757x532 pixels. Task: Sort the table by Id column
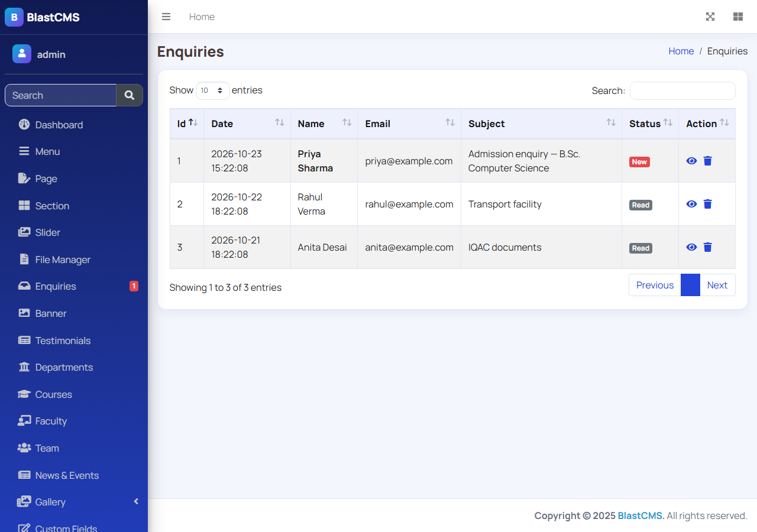pyautogui.click(x=187, y=124)
